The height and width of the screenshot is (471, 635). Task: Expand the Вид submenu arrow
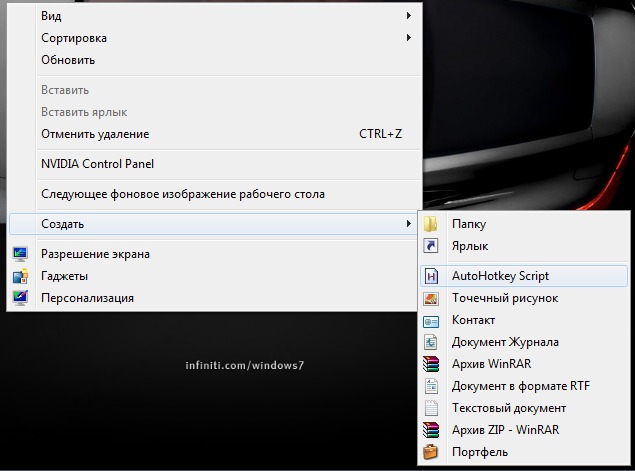click(409, 16)
